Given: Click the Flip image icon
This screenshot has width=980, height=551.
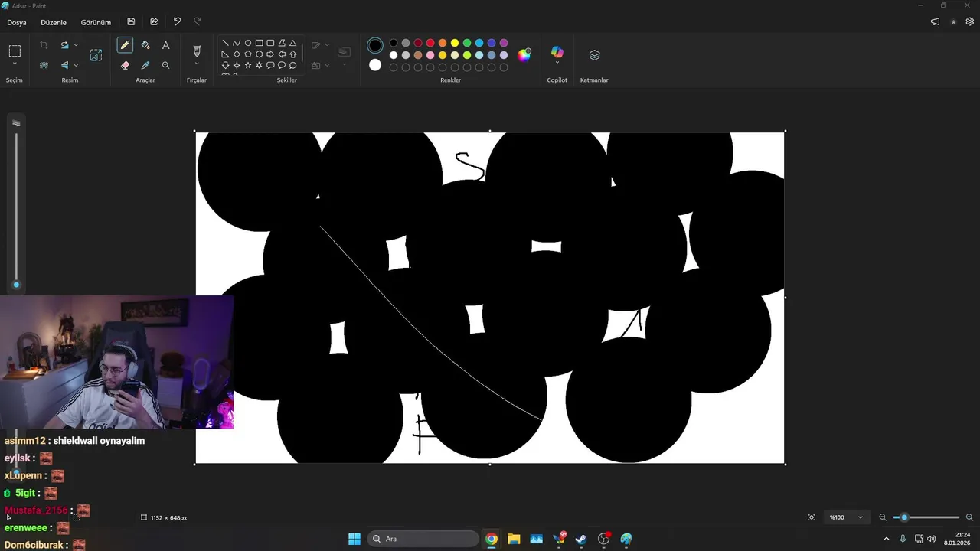Looking at the screenshot, I should pos(64,65).
